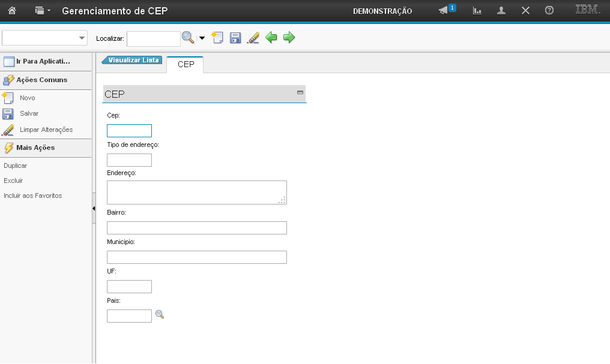Expand the query combo box dropdown

pyautogui.click(x=82, y=38)
